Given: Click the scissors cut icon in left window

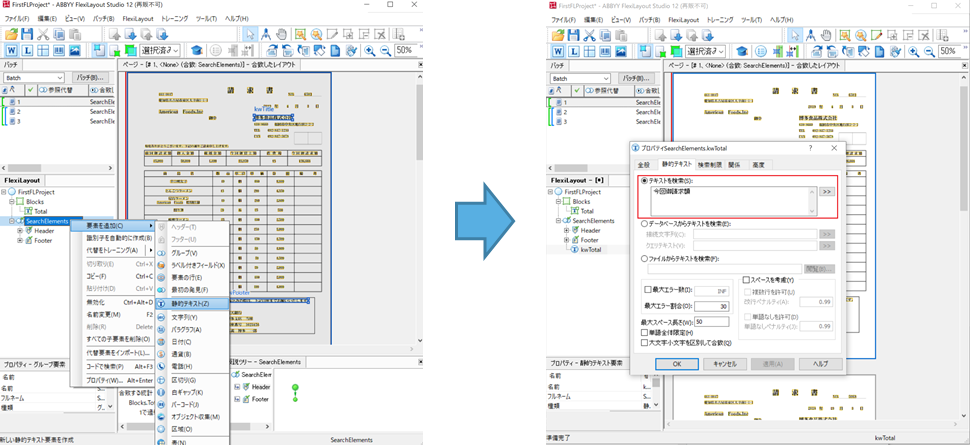Looking at the screenshot, I should coord(45,35).
